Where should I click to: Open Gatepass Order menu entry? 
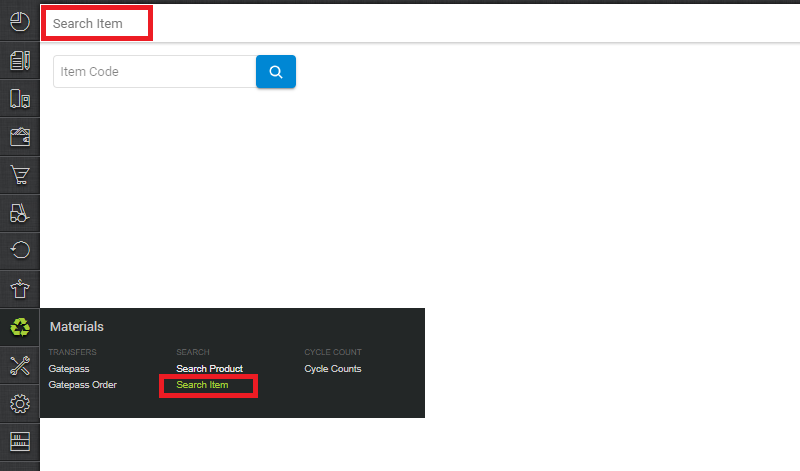click(x=83, y=385)
